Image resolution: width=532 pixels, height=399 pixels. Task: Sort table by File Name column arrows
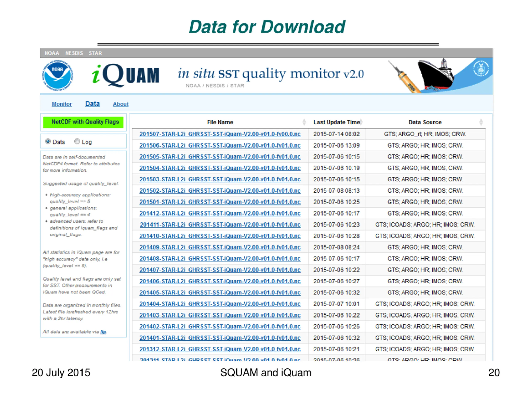pos(304,122)
